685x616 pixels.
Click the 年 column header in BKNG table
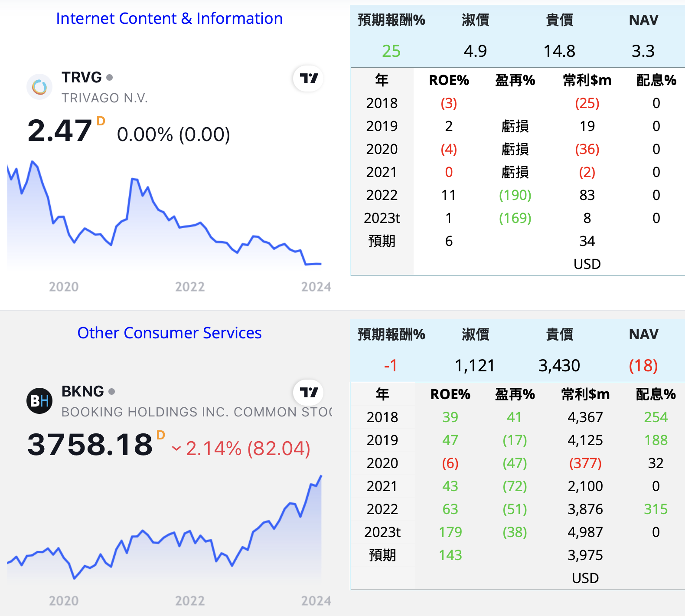click(382, 394)
